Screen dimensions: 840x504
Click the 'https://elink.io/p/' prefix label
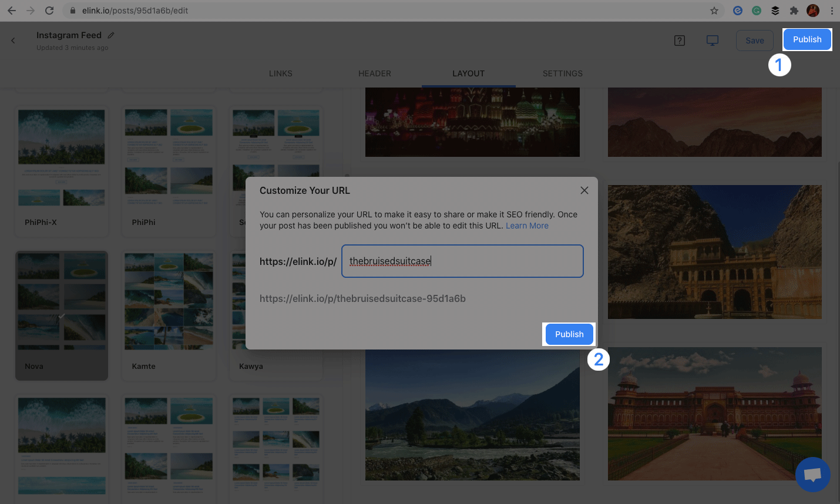point(298,261)
